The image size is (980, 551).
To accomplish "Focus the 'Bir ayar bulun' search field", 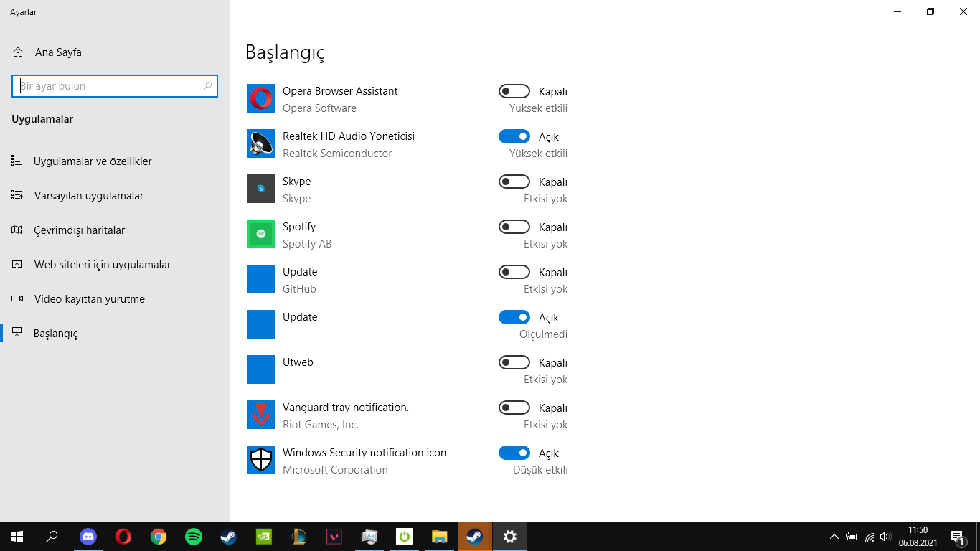I will tap(115, 86).
